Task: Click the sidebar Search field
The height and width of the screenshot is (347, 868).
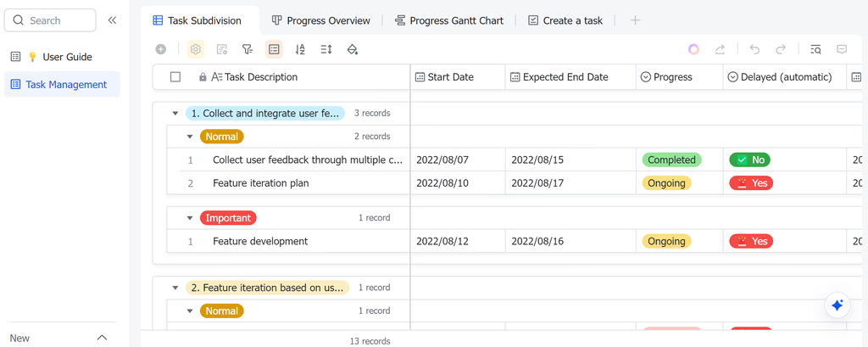Action: (50, 20)
